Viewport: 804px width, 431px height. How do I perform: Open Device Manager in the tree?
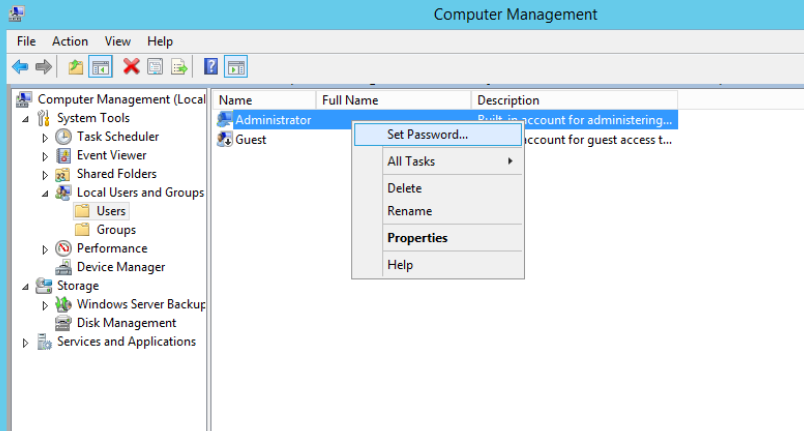[x=120, y=267]
